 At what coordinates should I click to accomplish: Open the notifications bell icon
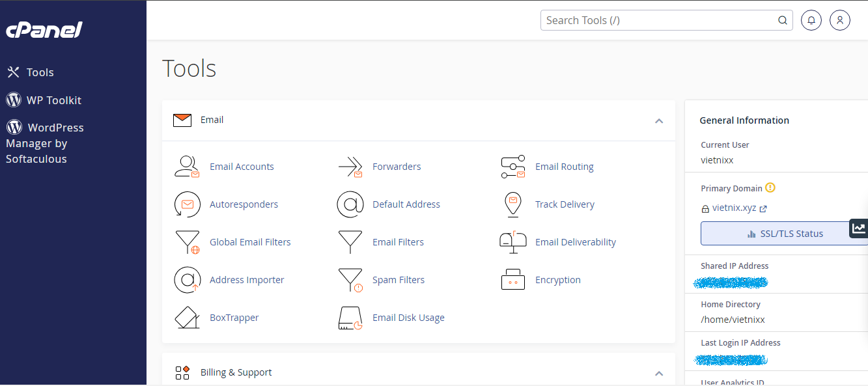(811, 20)
